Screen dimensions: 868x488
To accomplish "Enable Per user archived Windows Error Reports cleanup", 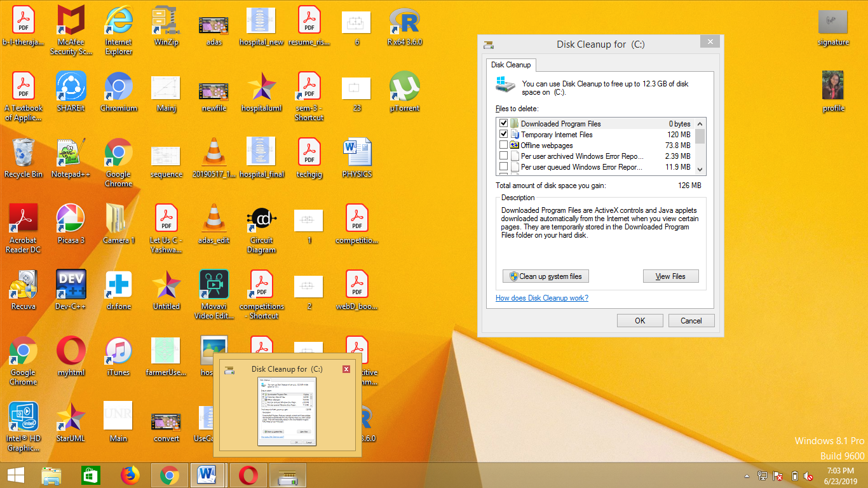I will click(504, 156).
